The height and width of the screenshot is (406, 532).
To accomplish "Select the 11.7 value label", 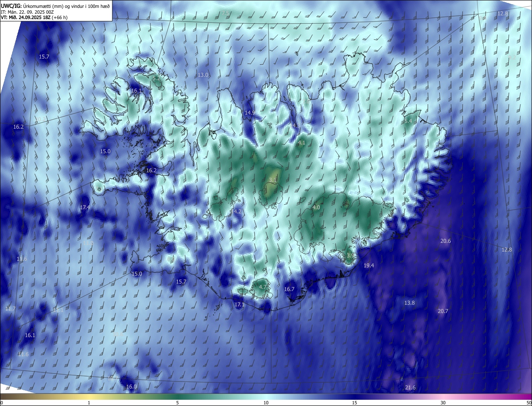I will click(10, 309).
